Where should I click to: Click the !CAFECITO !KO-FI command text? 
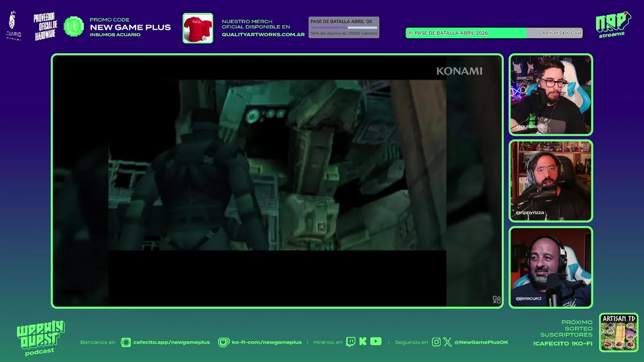click(x=562, y=344)
